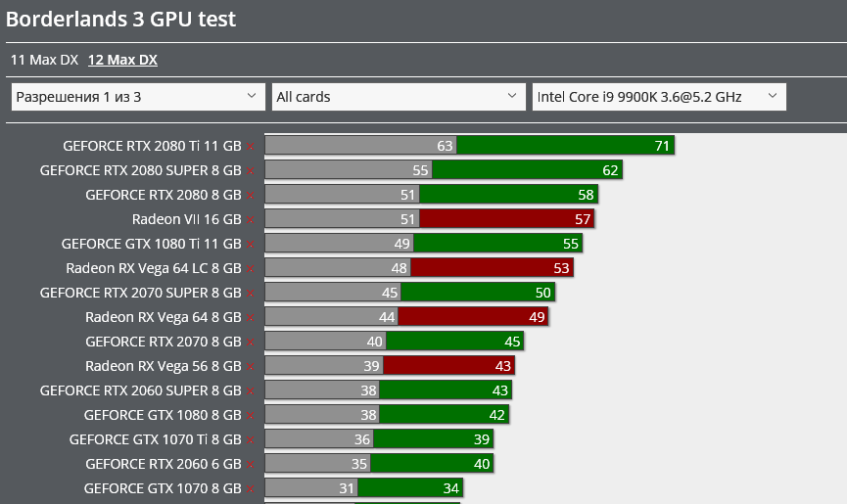Viewport: 847px width, 504px height.
Task: Click gray 51 bar of GEFORCE RTX 2080 8 GB
Action: 343,194
